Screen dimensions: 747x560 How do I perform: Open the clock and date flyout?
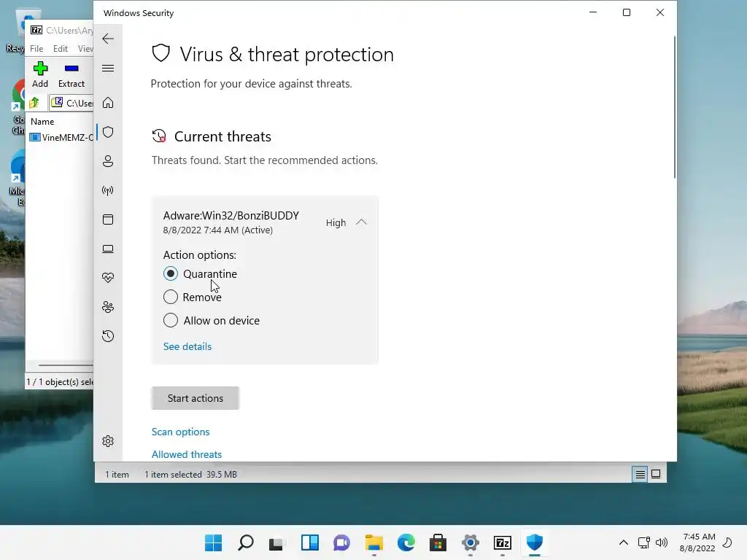pos(698,542)
